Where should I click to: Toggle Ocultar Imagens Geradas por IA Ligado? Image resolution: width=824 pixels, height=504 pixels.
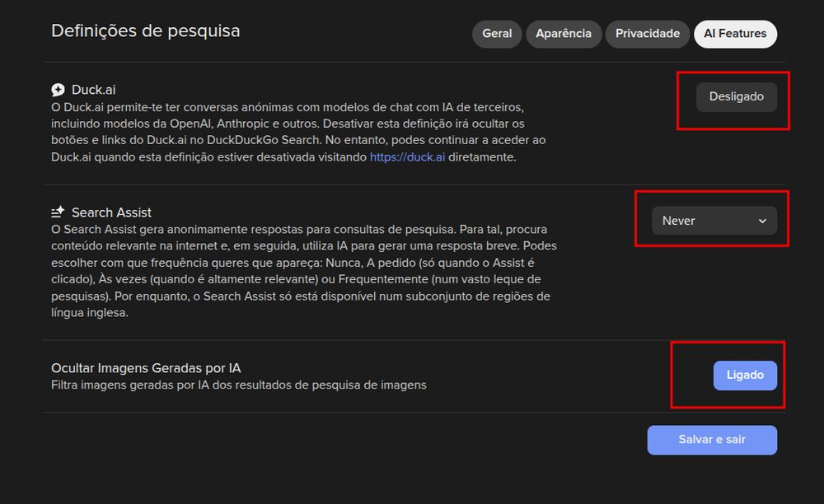click(745, 375)
